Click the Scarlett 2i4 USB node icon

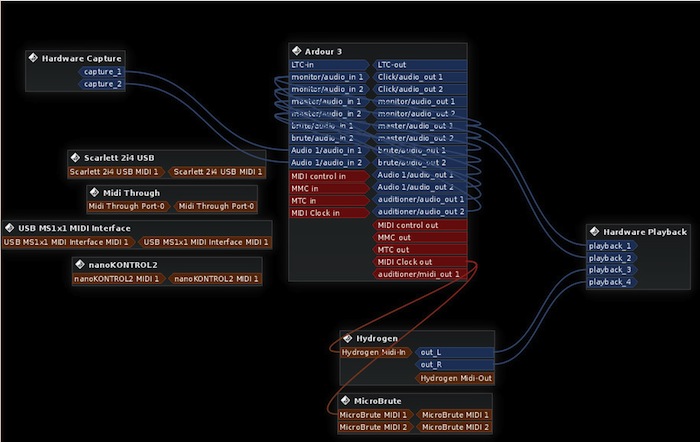(x=75, y=158)
